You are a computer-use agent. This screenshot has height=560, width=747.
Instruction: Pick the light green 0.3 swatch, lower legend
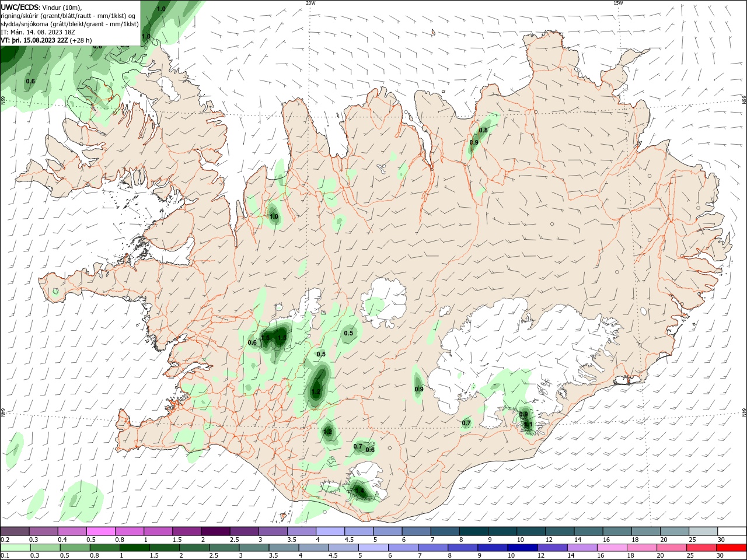45,548
